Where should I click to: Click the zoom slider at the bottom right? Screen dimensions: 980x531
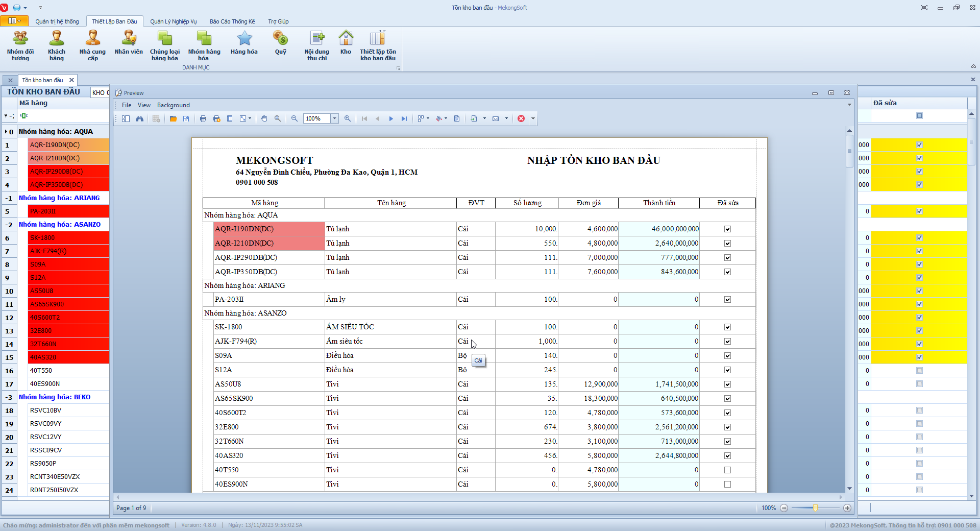pyautogui.click(x=816, y=508)
